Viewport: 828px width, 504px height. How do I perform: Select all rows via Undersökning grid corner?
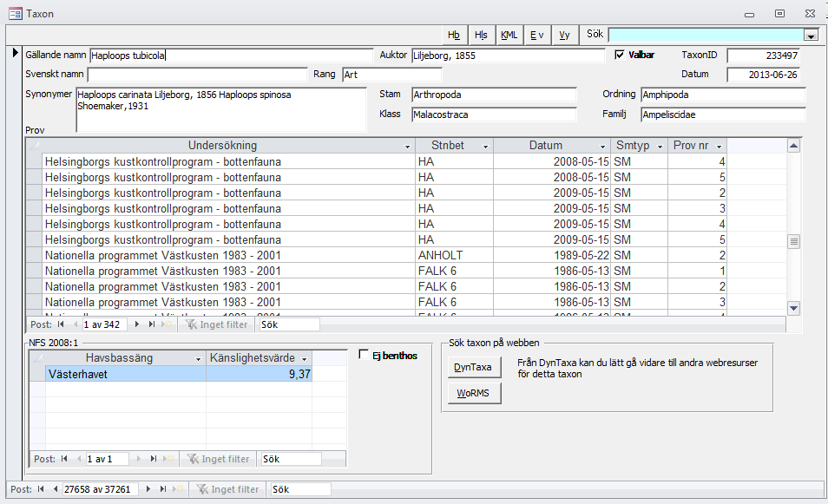point(35,146)
